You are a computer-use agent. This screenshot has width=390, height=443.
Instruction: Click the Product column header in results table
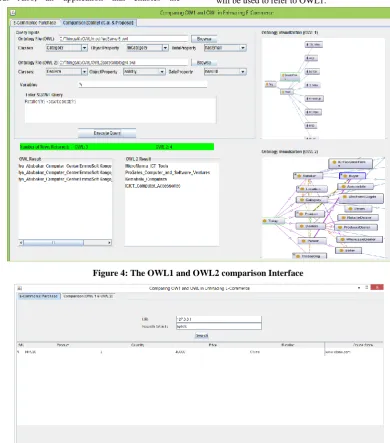tap(63, 345)
